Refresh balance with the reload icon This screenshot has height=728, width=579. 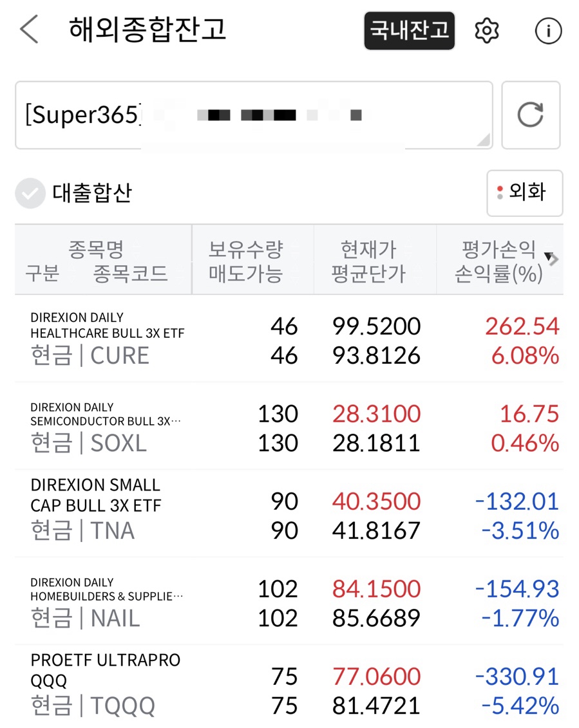(x=531, y=115)
